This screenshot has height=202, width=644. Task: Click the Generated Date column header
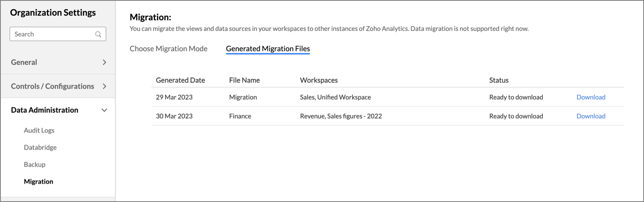point(180,80)
